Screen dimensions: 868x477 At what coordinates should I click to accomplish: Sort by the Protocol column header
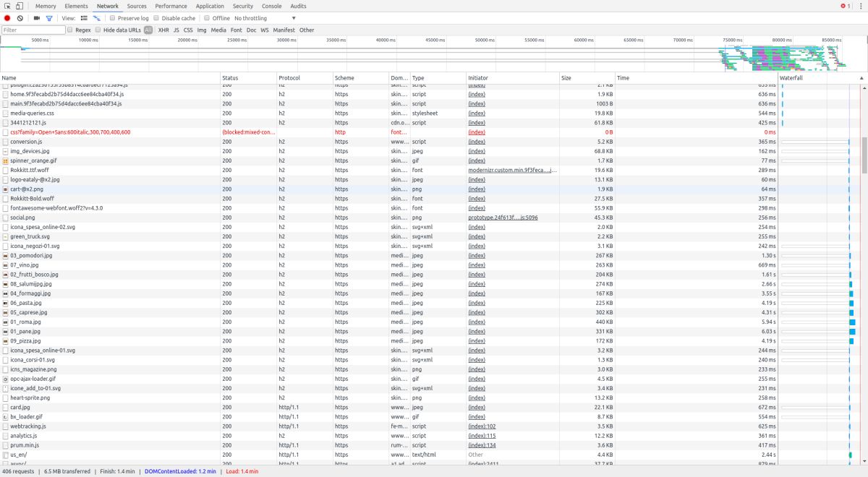tap(305, 77)
